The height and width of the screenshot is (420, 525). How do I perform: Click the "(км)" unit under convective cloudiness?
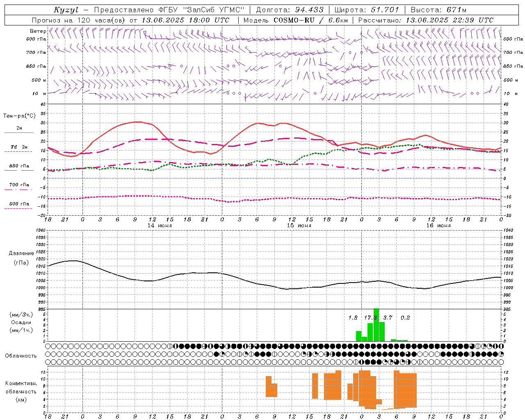(x=21, y=399)
